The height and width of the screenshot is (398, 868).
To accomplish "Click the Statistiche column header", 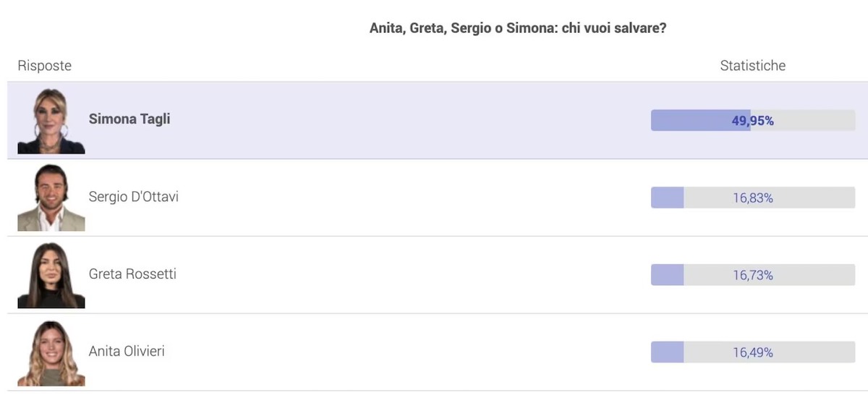I will [x=753, y=66].
